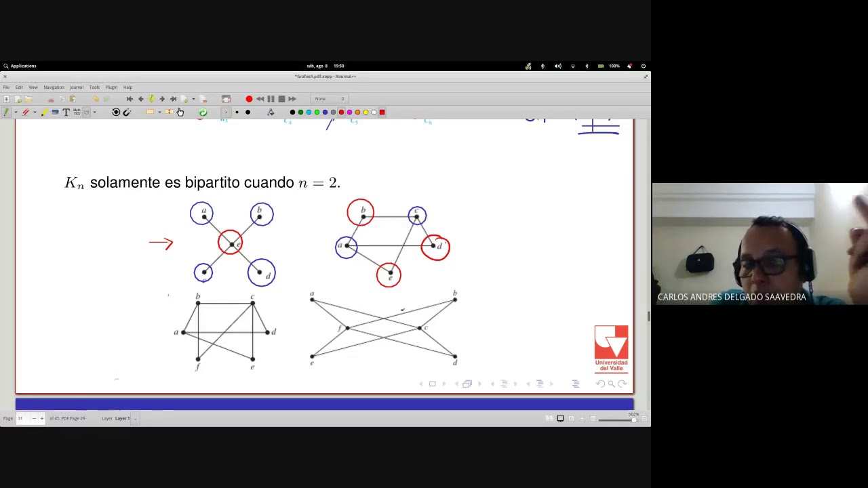Screen dimensions: 868x488
Task: Start audio recording with red record button
Action: 249,99
